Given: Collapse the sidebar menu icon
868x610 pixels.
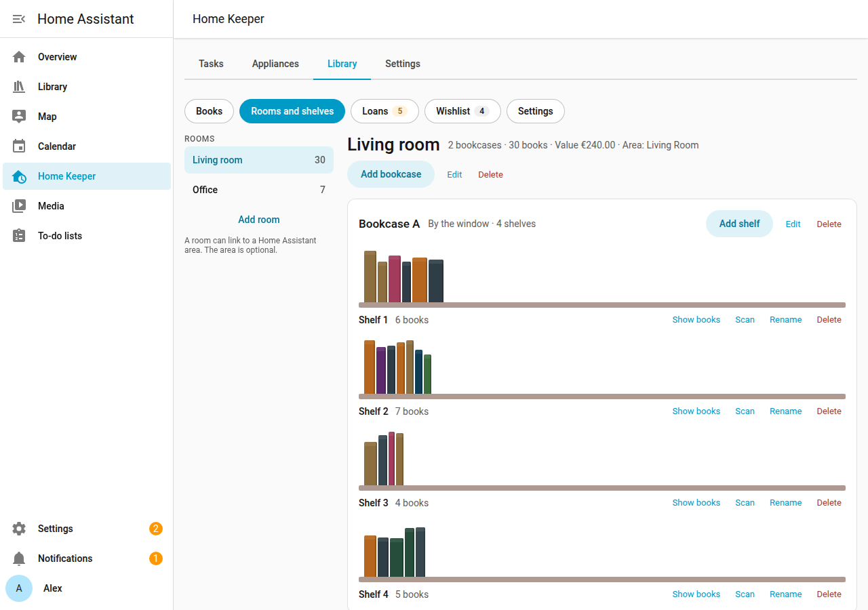Looking at the screenshot, I should point(19,19).
